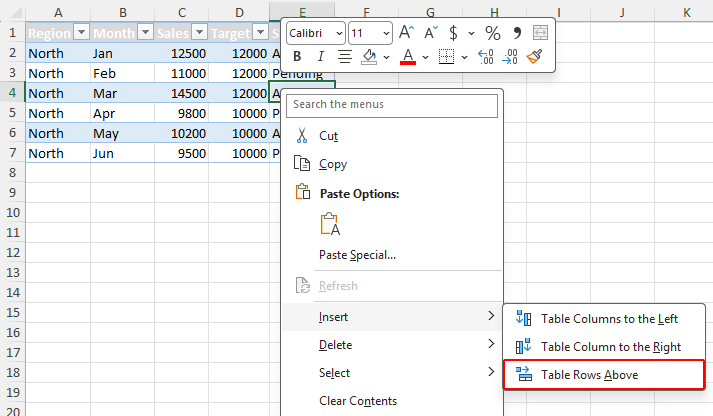Screen dimensions: 713x416
Task: Open fill color dropdown arrow
Action: (x=387, y=57)
